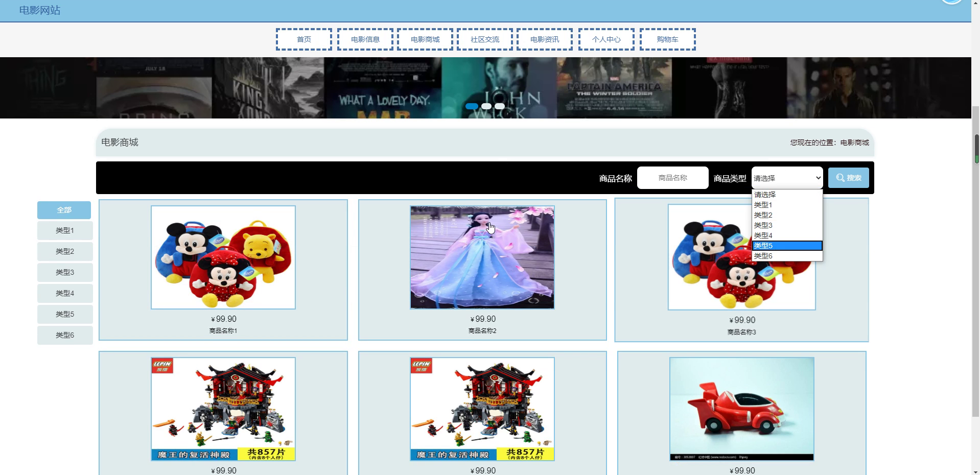The image size is (980, 475).
Task: Go to the 电影商城 navigation item
Action: coord(425,39)
